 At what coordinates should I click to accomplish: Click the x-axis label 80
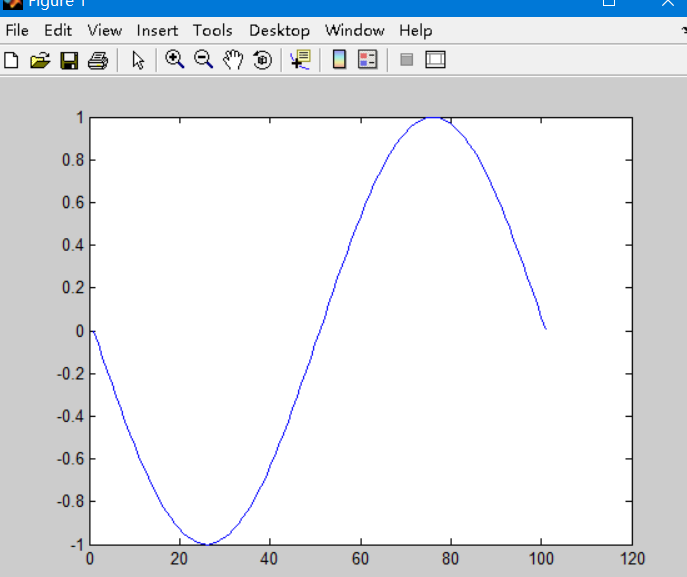(450, 559)
